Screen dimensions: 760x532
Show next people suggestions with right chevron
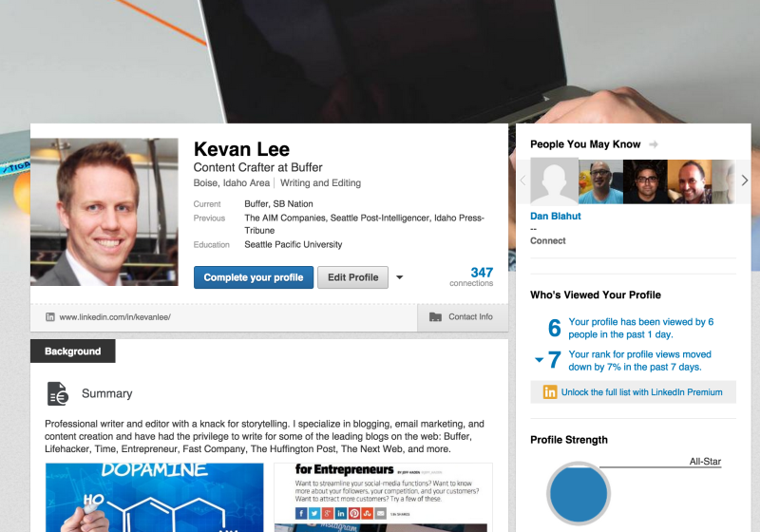click(745, 180)
